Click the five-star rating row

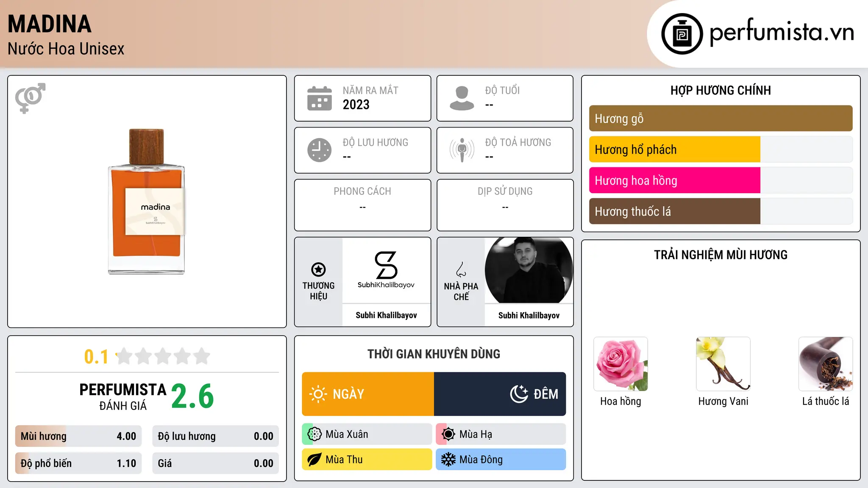tap(163, 356)
